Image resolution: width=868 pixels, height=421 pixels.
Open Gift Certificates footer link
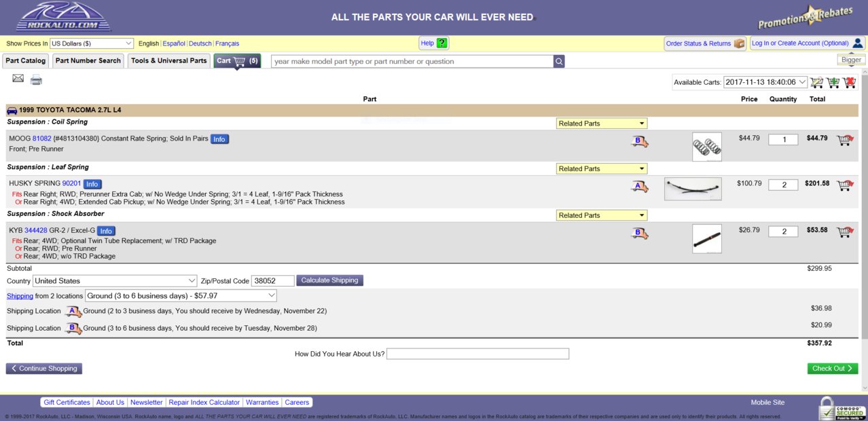(x=67, y=402)
